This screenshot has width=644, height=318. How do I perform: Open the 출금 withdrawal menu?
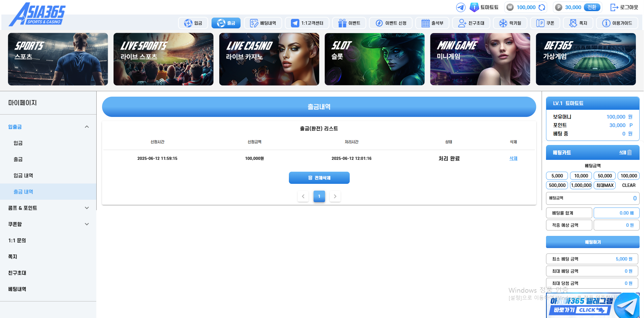click(x=226, y=23)
